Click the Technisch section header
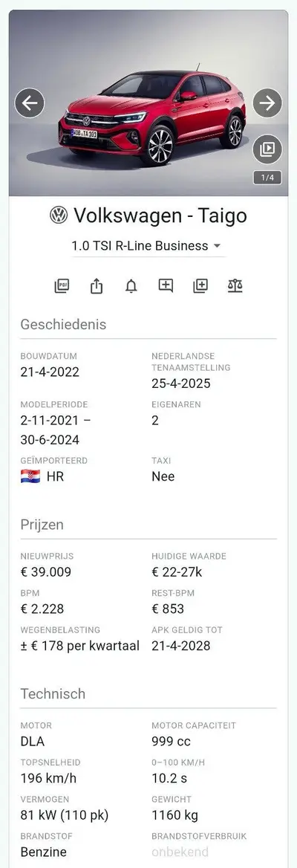Image resolution: width=297 pixels, height=868 pixels. [53, 693]
